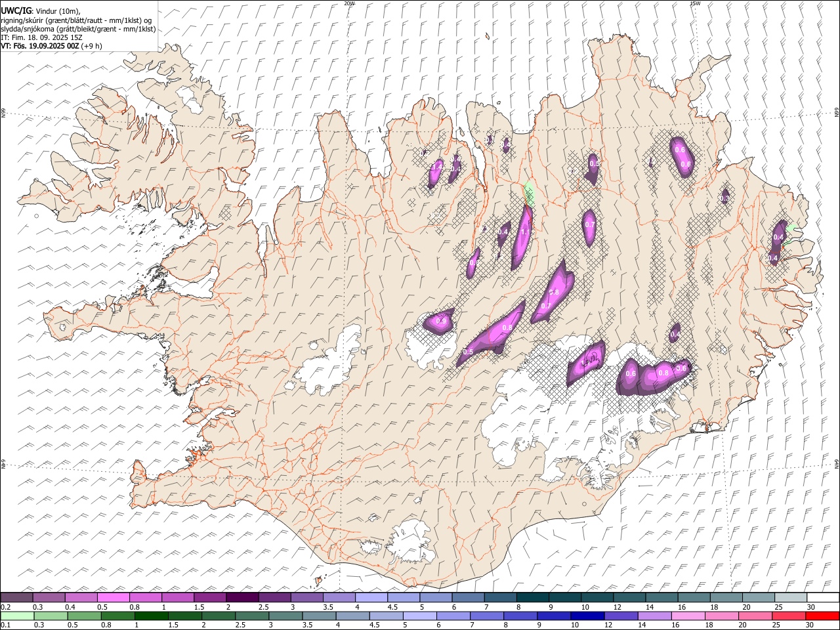Select the dark teal swatch at 8 in upper legend
Screen dimensions: 840x630
(532, 598)
